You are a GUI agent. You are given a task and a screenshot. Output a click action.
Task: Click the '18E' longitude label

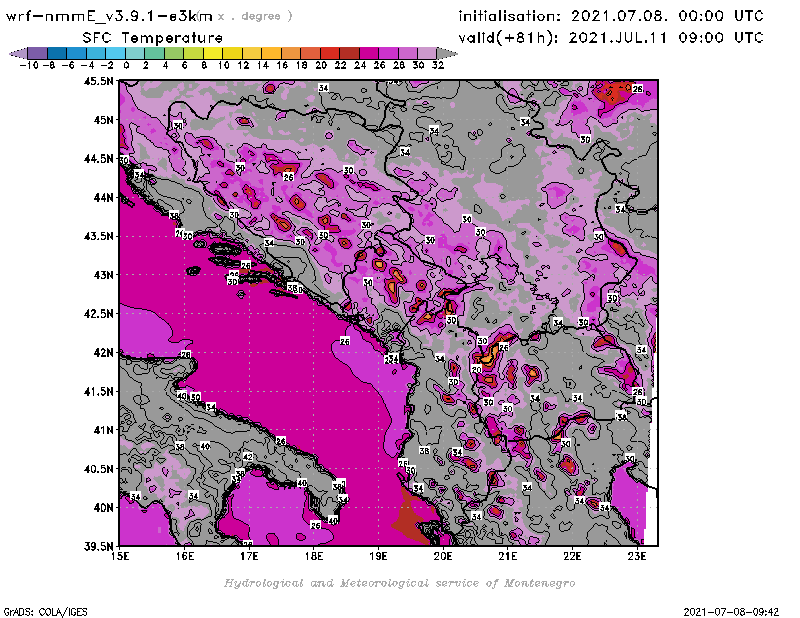314,556
